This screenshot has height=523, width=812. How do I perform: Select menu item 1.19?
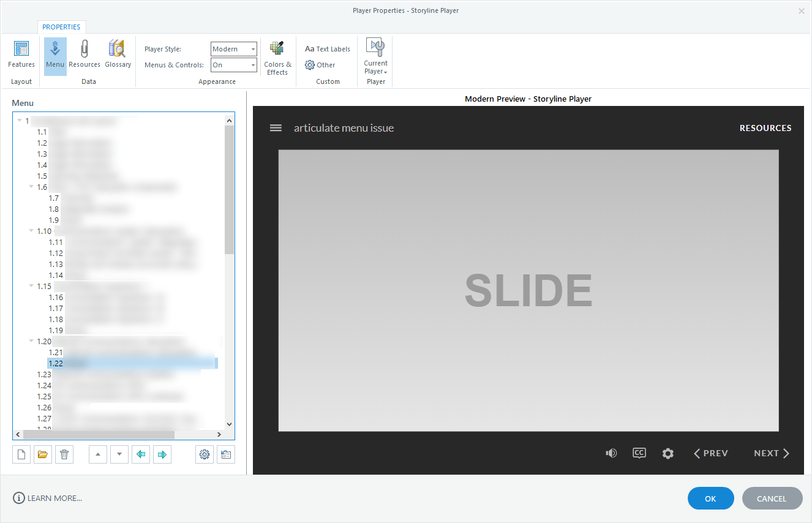[x=67, y=330]
